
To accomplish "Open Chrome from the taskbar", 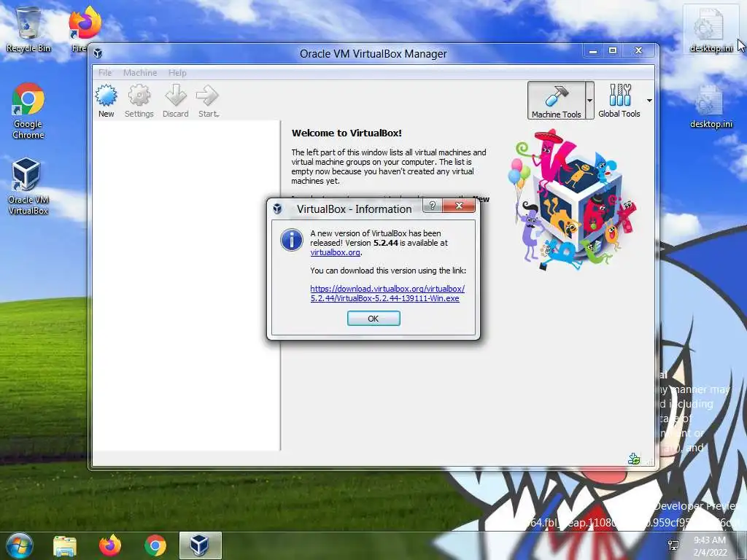I will [155, 545].
